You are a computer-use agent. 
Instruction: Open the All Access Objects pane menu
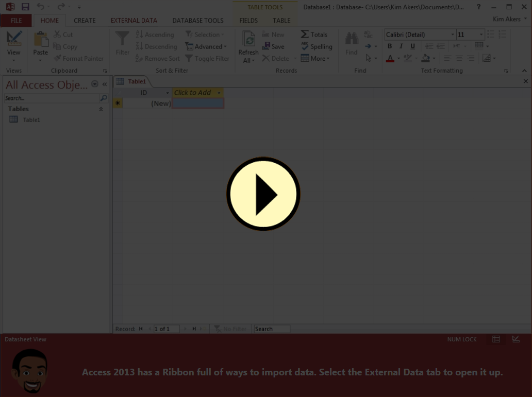click(95, 84)
